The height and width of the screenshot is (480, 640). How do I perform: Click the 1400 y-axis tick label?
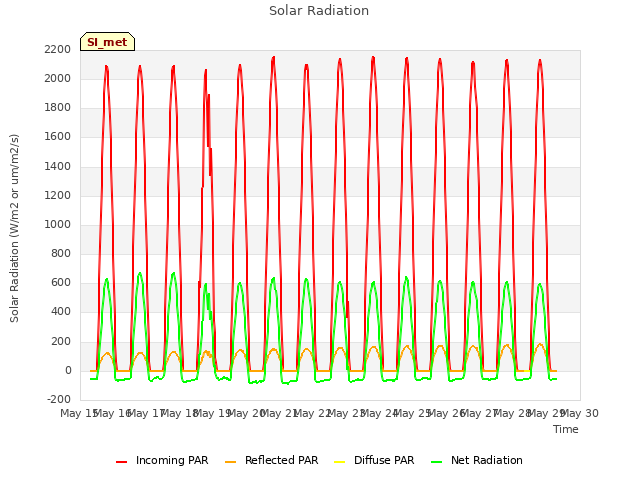[x=58, y=166]
